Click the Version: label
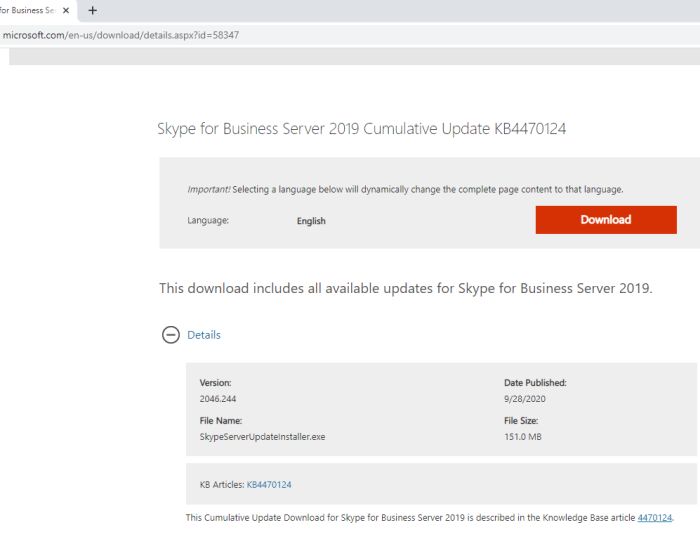Screen dimensions: 700x539 point(215,383)
